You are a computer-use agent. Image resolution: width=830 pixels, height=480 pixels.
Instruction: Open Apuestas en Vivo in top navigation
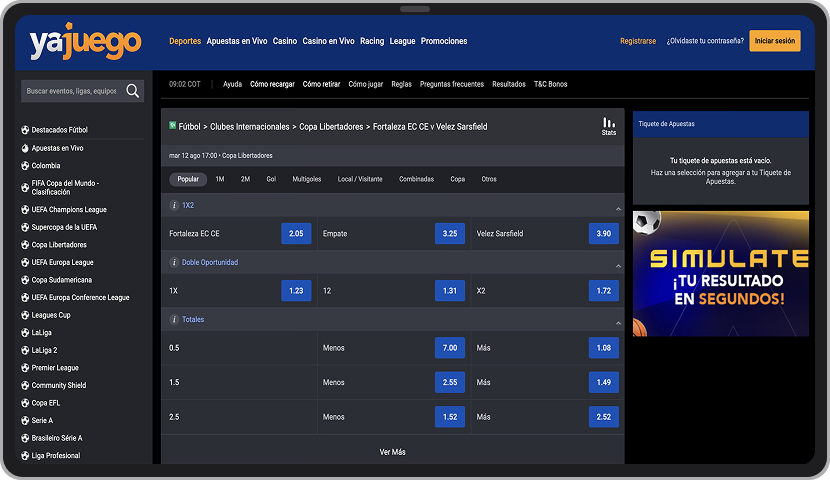pyautogui.click(x=237, y=41)
